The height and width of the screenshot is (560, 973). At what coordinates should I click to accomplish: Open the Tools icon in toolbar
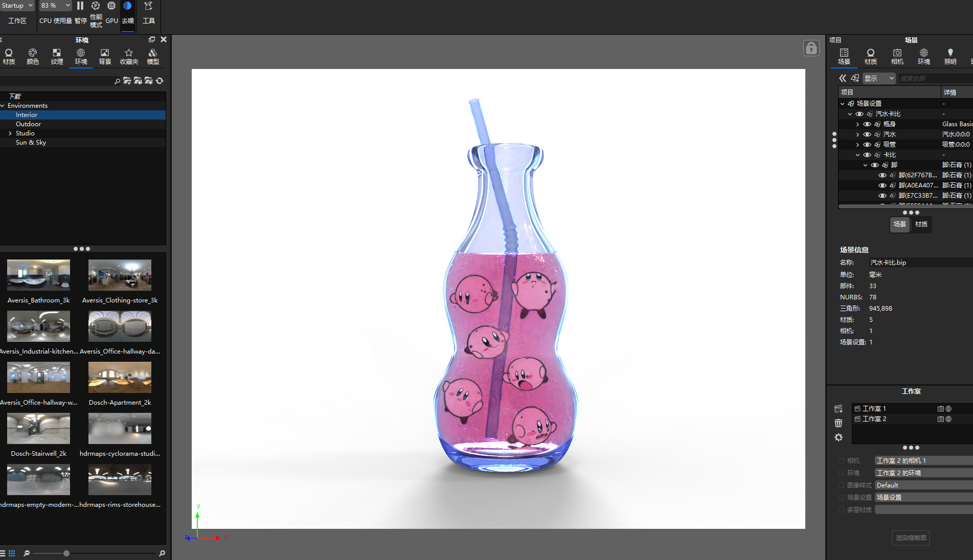coord(148,6)
